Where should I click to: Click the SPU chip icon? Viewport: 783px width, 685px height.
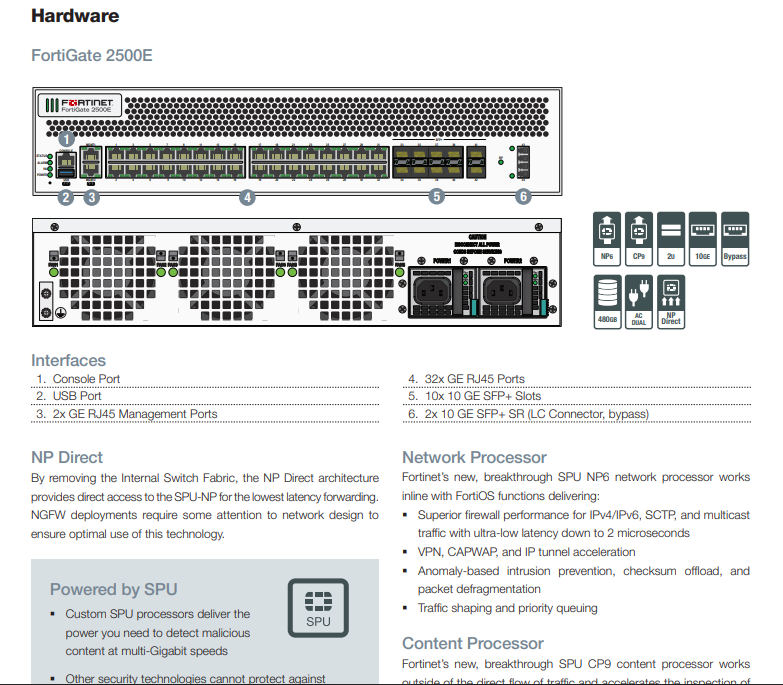click(x=318, y=608)
